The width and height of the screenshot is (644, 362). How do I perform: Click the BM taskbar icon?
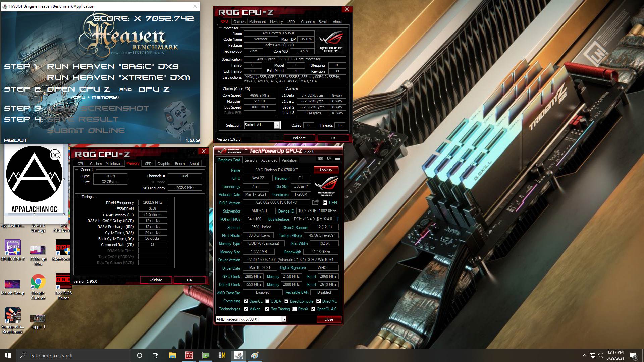click(222, 355)
